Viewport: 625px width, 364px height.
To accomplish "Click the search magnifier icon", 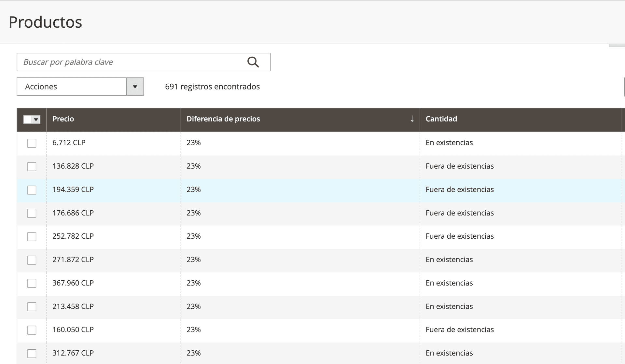I will [253, 62].
